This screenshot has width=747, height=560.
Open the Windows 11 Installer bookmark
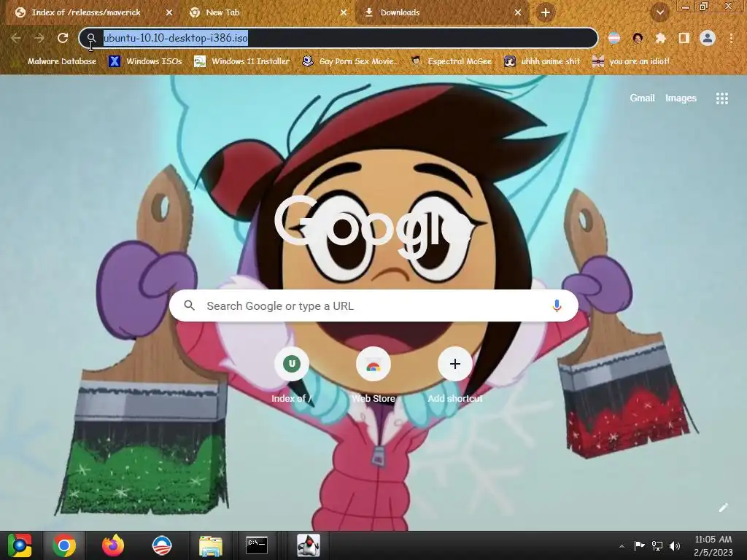[242, 61]
